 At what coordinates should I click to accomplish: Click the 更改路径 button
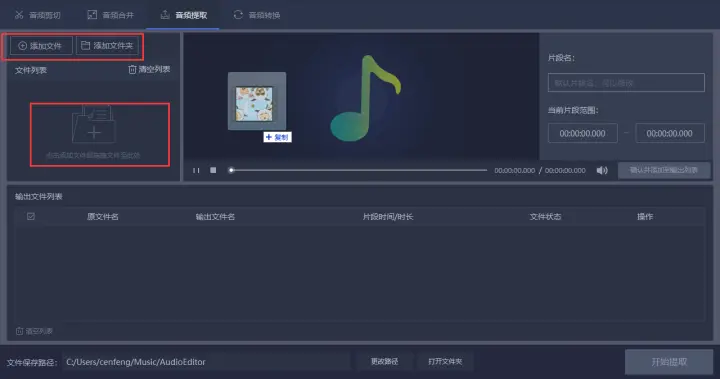pyautogui.click(x=384, y=362)
